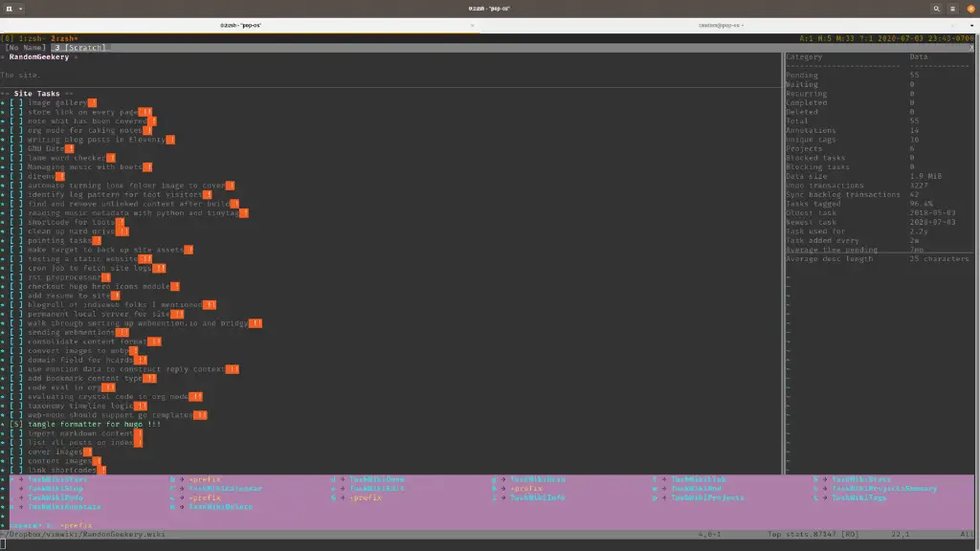980x551 pixels.
Task: Toggle checkbox for GNU Date task
Action: [x=16, y=148]
